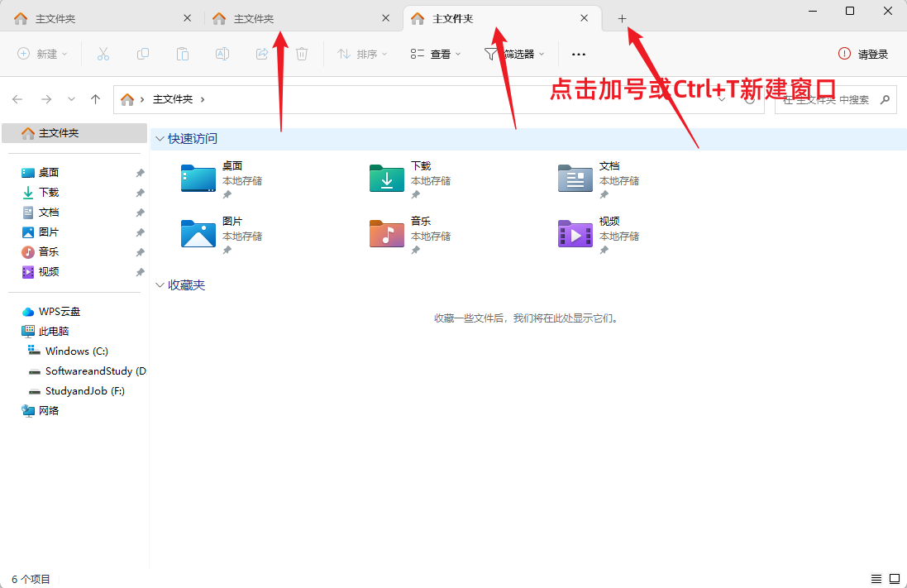Click the Paste icon
Screen dimensions: 907x588
tap(182, 54)
